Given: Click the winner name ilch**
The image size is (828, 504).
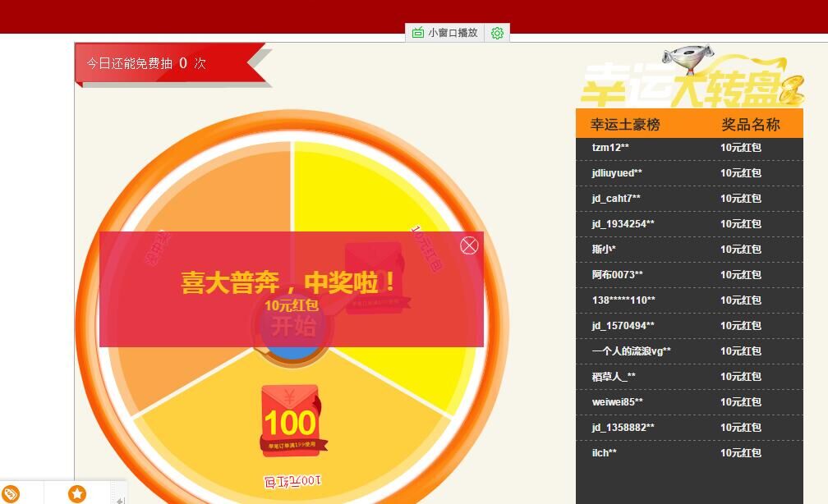Looking at the screenshot, I should (604, 453).
